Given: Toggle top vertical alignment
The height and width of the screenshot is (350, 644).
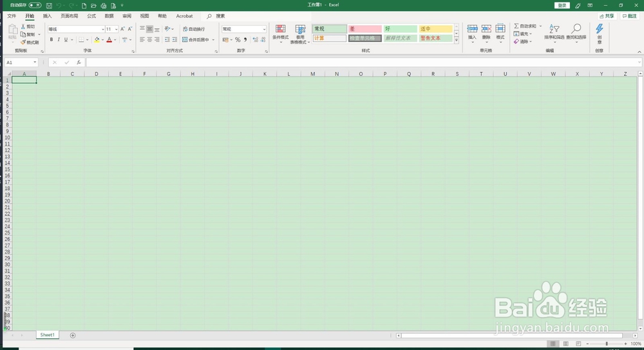Looking at the screenshot, I should point(142,29).
